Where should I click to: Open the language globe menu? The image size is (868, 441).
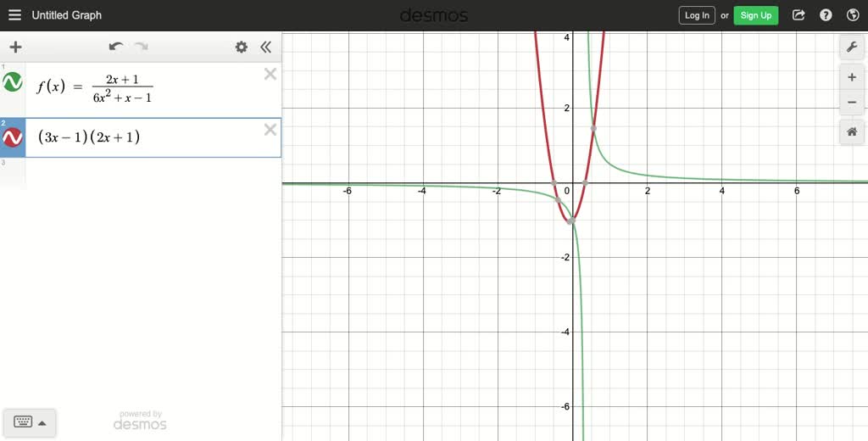point(853,15)
